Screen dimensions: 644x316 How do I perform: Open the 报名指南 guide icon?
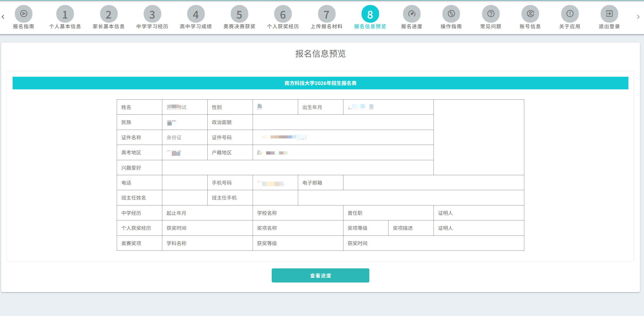[24, 14]
